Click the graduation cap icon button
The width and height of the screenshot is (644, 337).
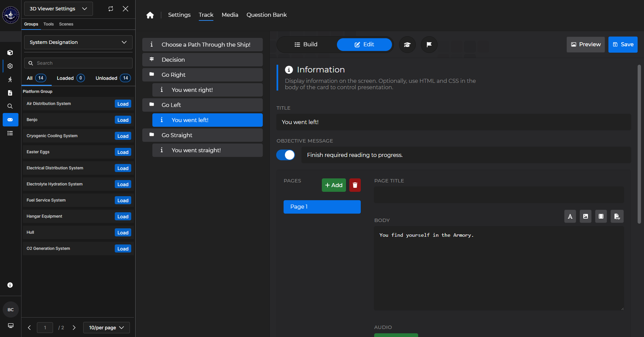[407, 45]
